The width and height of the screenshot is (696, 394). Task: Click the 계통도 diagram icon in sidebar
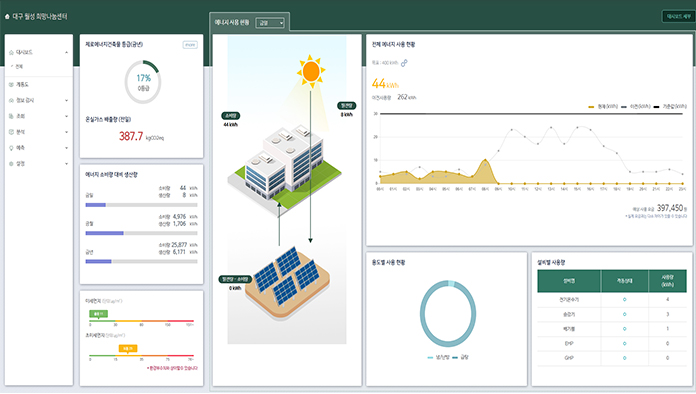click(x=11, y=84)
